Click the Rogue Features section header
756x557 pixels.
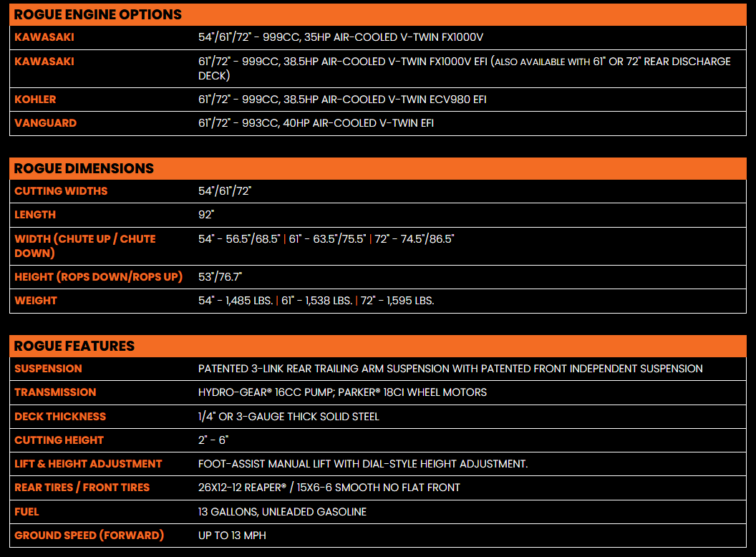[74, 346]
